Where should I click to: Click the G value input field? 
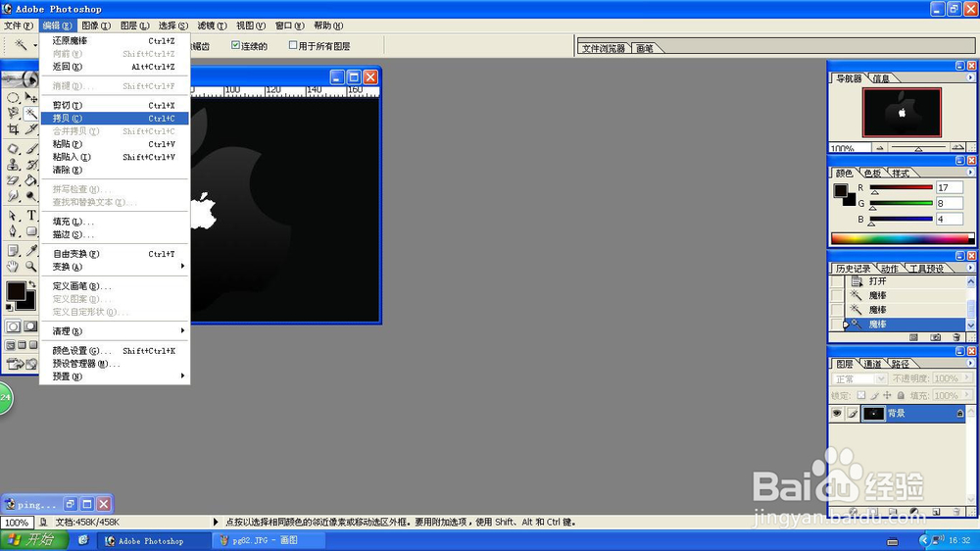(949, 203)
